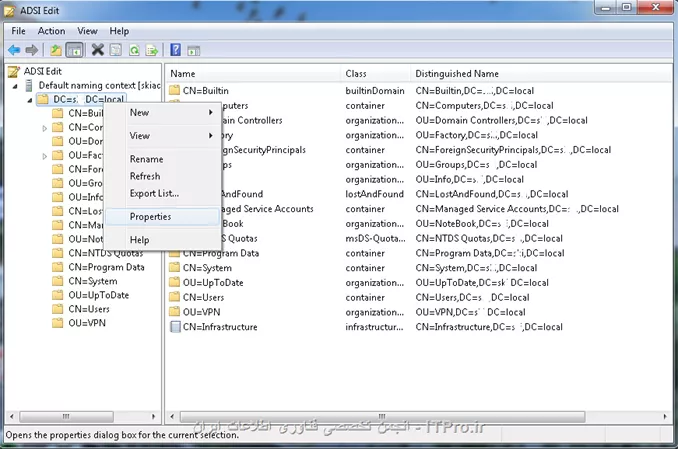The width and height of the screenshot is (678, 449).
Task: Open the View submenu in context menu
Action: pos(163,136)
